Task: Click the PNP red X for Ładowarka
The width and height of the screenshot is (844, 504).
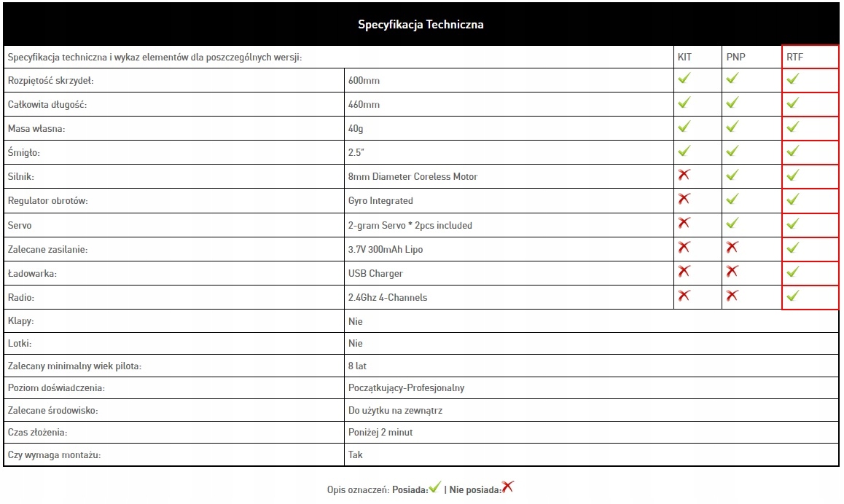Action: (x=732, y=272)
